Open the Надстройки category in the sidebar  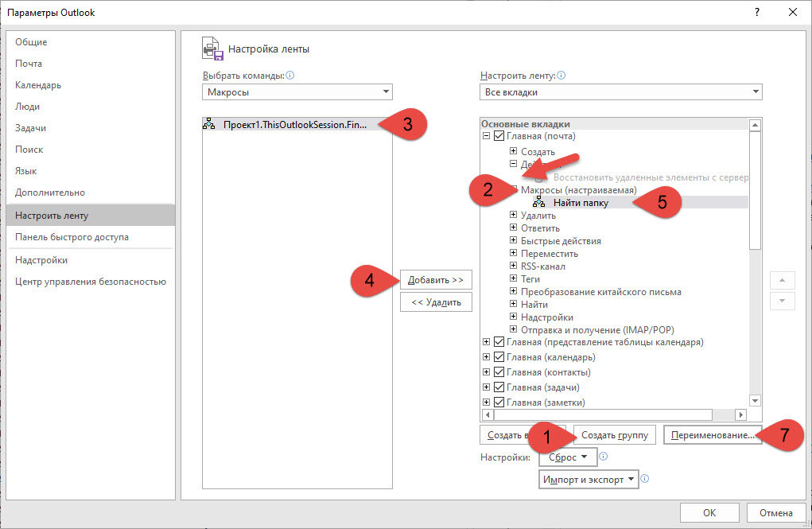click(x=91, y=260)
